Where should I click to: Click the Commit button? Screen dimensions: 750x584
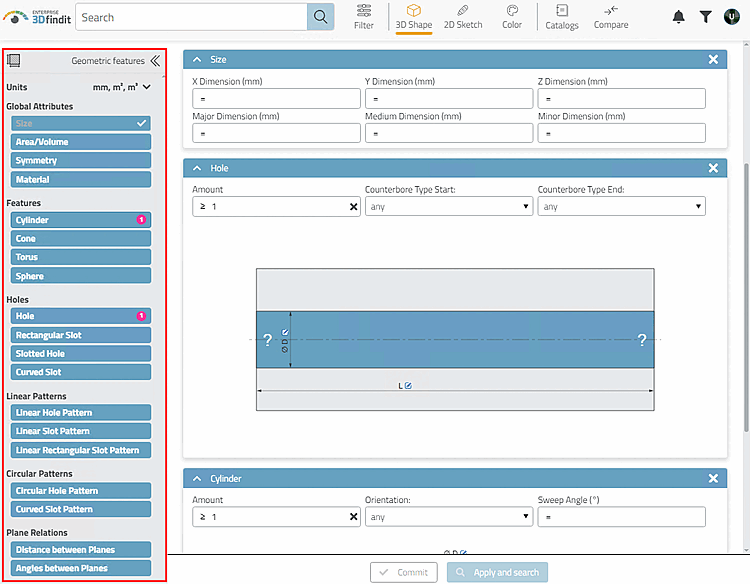point(404,573)
